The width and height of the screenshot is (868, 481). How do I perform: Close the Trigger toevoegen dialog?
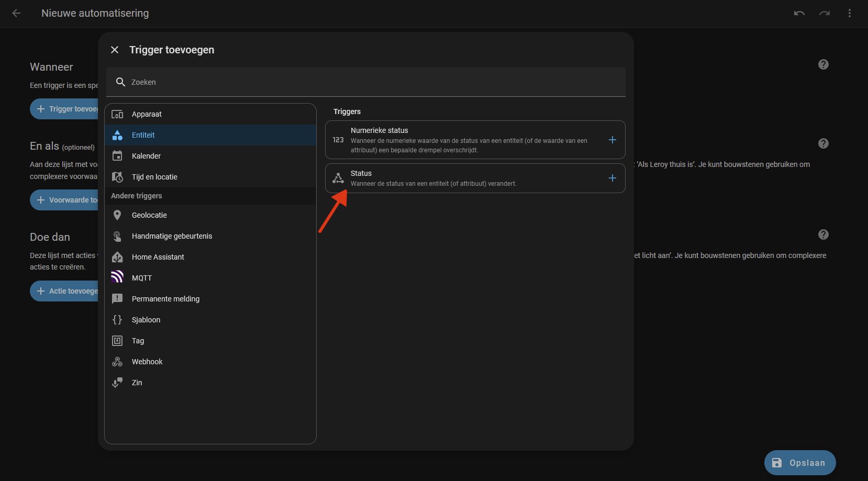(115, 50)
